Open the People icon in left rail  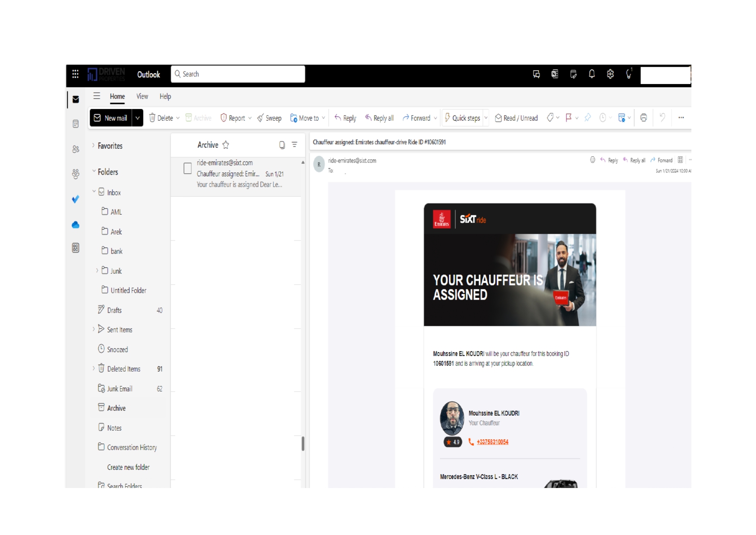pos(76,149)
